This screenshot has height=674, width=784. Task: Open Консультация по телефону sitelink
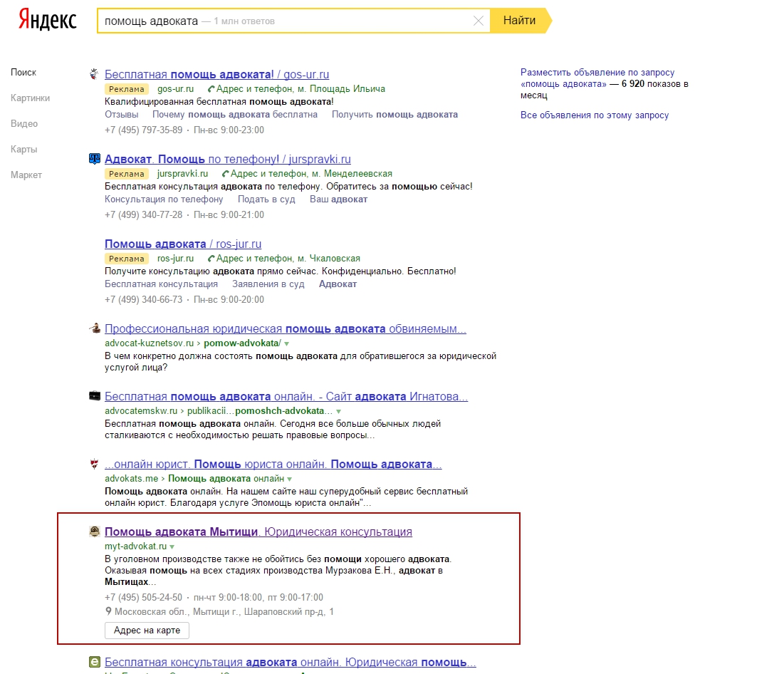164,199
